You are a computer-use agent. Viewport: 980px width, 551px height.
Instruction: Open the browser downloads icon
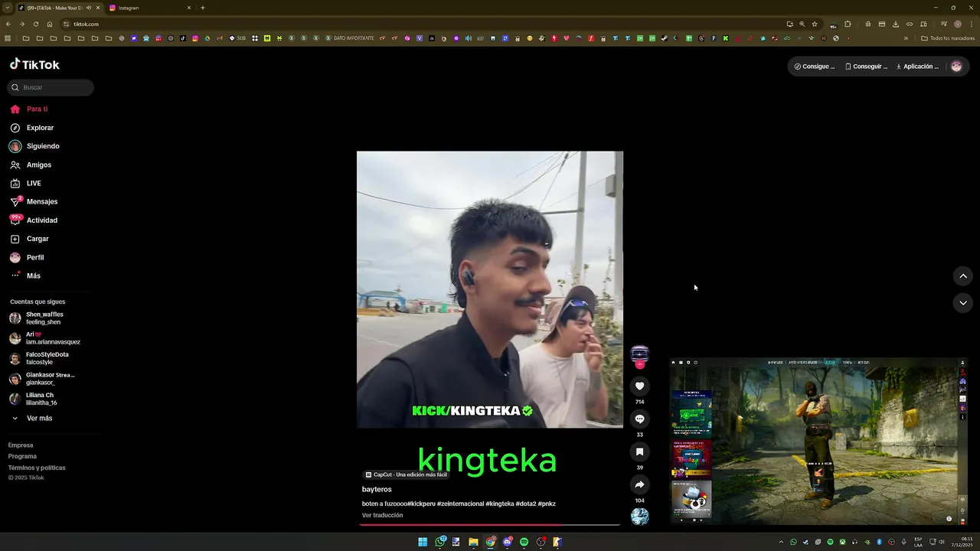(896, 24)
